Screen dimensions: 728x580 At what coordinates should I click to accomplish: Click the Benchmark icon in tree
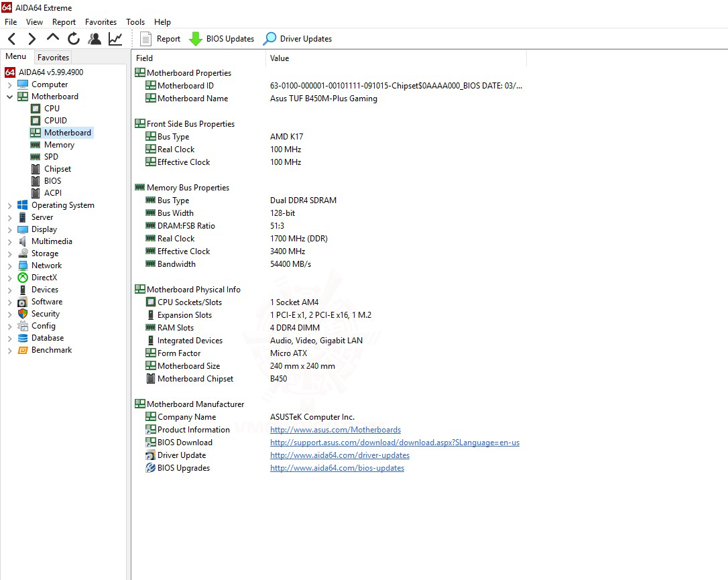click(x=23, y=349)
